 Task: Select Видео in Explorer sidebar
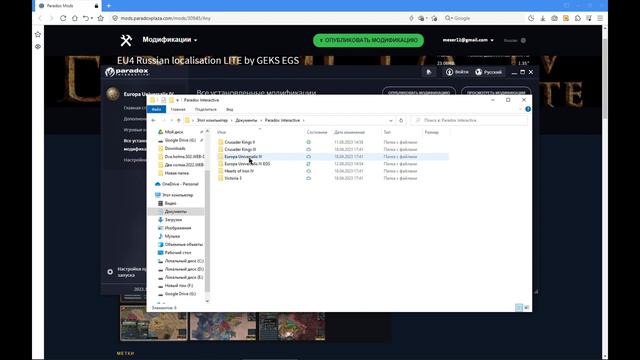[x=170, y=203]
